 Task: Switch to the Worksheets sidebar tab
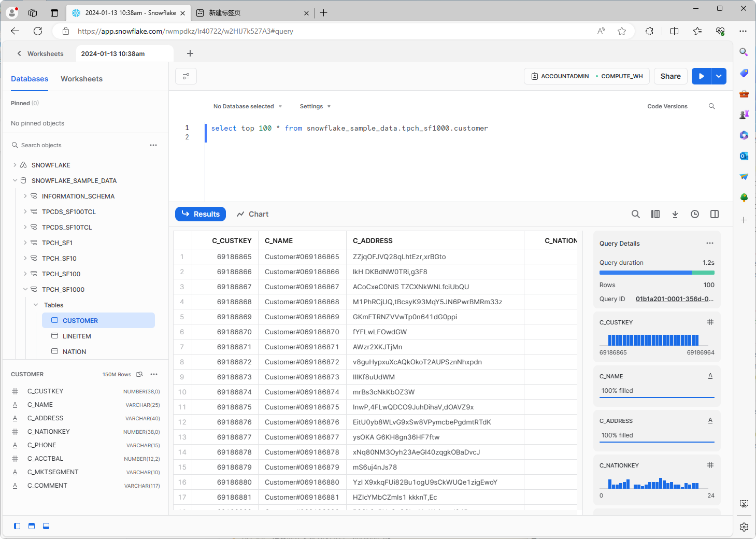[81, 79]
